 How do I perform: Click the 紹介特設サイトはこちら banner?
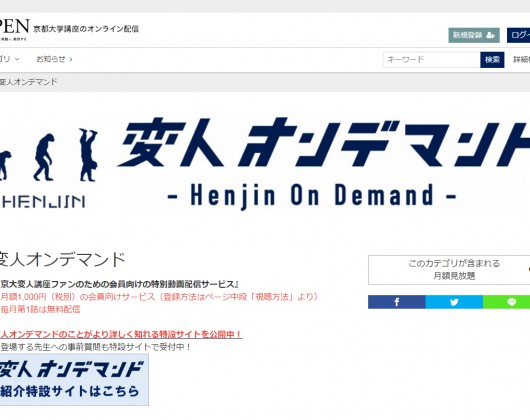pos(74,379)
